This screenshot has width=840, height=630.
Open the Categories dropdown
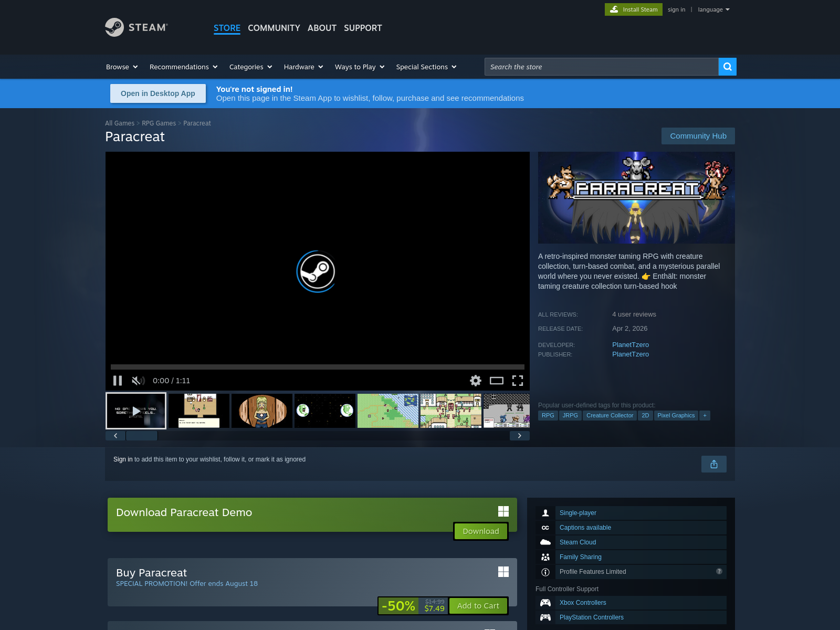coord(251,67)
